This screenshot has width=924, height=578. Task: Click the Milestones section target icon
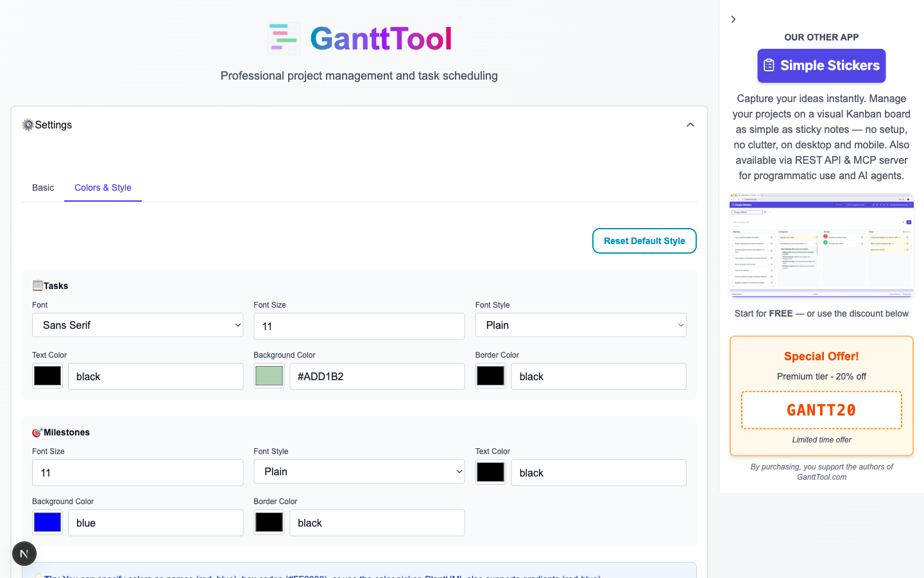coord(38,432)
